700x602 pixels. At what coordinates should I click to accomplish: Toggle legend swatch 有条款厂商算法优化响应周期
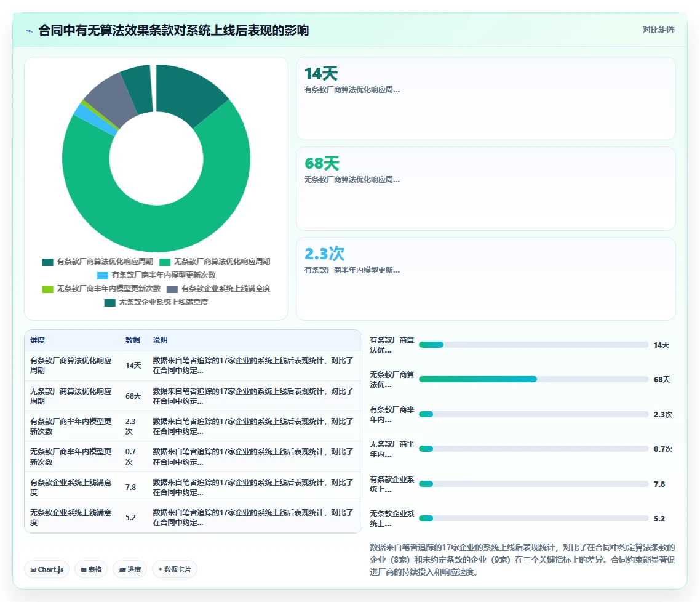point(48,262)
